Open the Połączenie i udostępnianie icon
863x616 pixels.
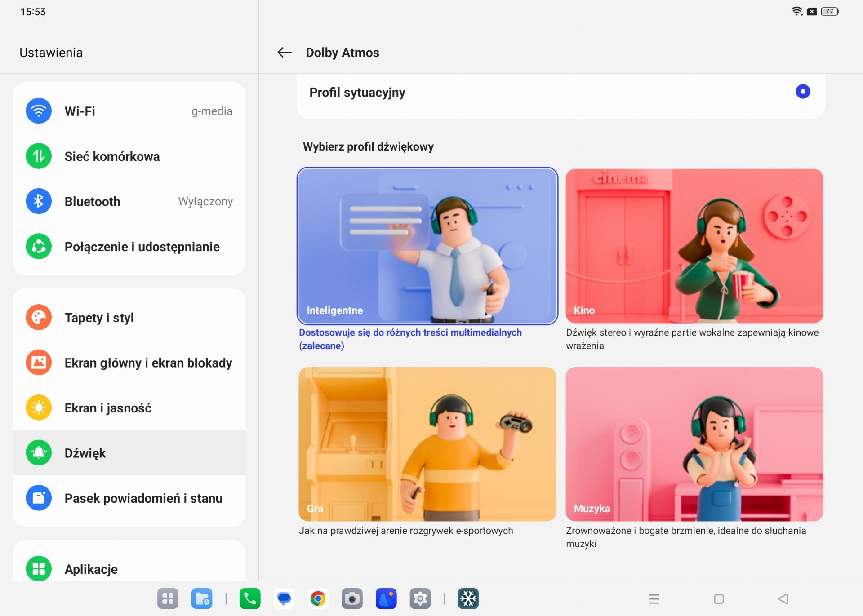[39, 246]
